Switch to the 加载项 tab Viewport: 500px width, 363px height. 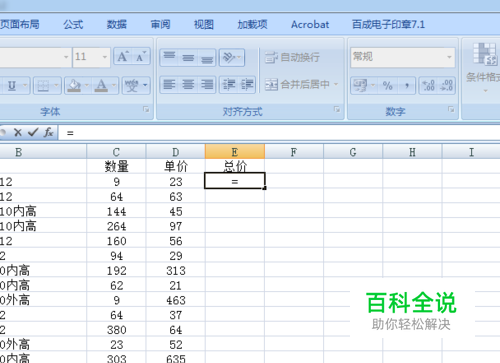252,24
